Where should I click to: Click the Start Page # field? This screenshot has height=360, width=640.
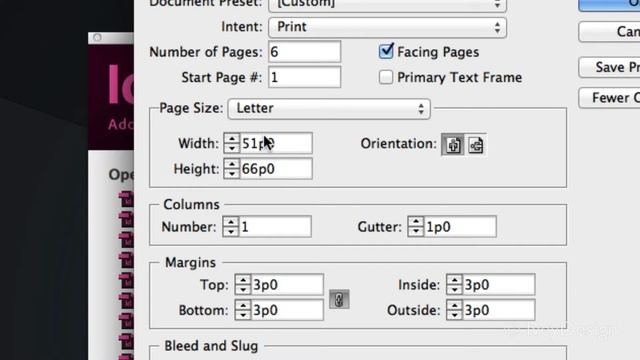[x=304, y=77]
